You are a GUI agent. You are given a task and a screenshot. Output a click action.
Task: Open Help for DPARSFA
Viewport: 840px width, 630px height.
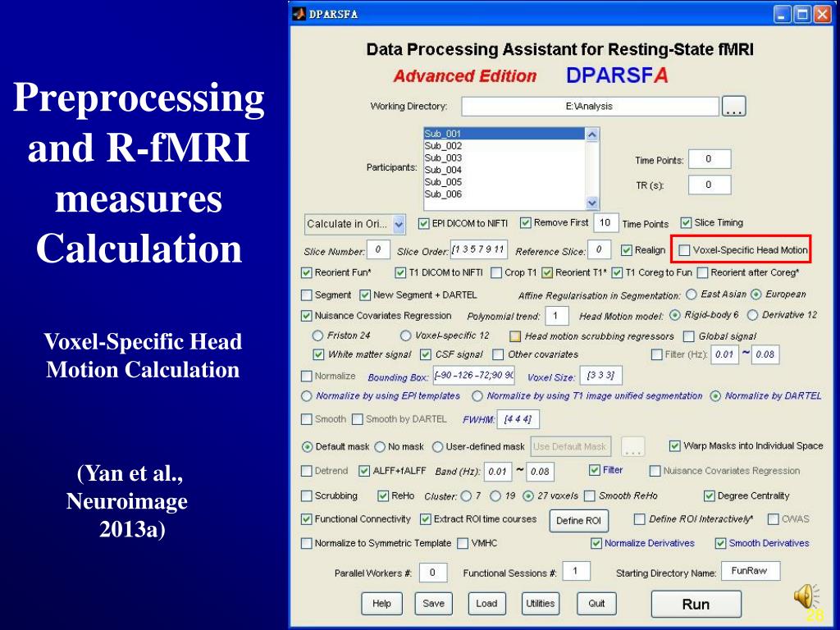[381, 604]
